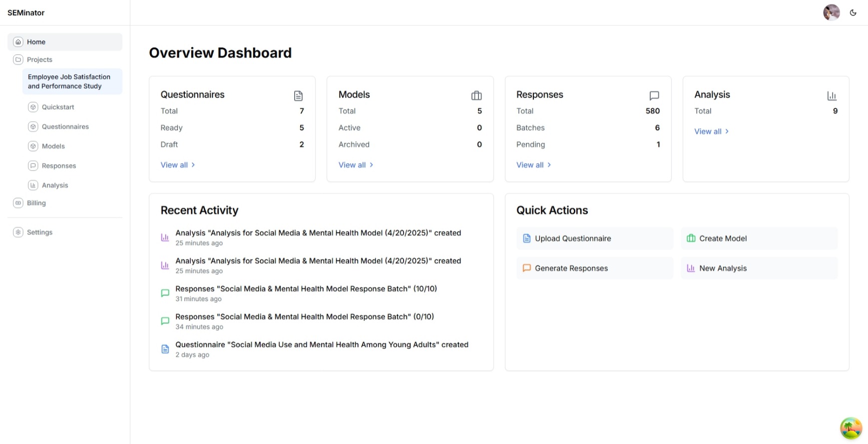The width and height of the screenshot is (868, 444).
Task: Open the user profile avatar menu
Action: pos(831,12)
